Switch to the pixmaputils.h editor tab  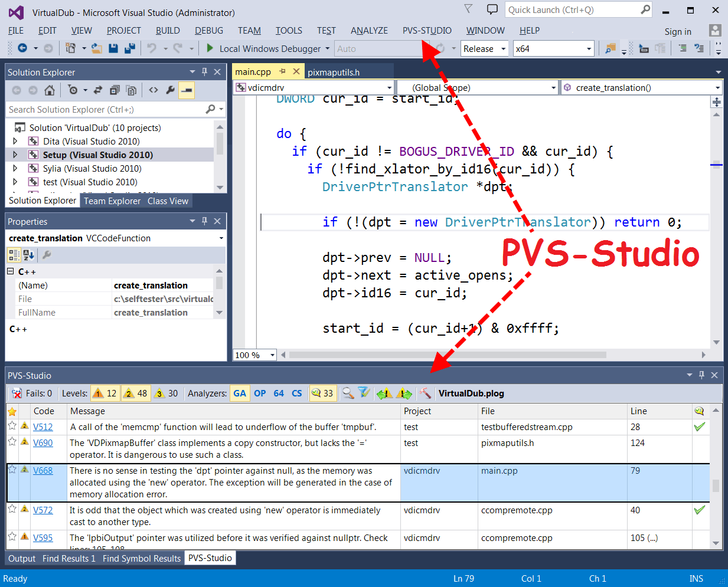coord(334,72)
